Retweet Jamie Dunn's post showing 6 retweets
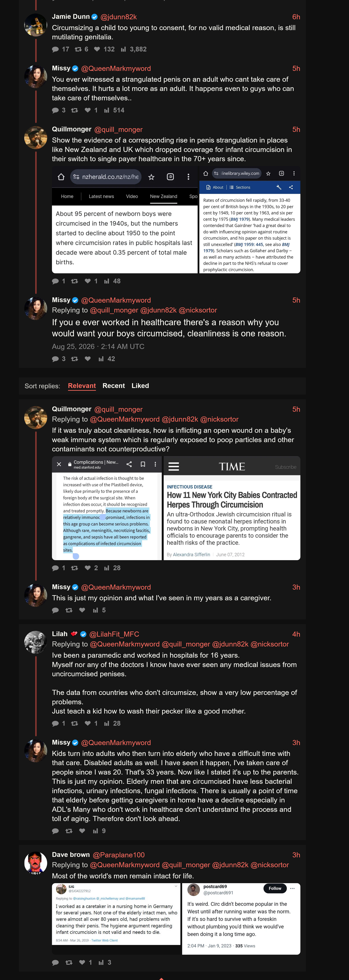349x980 pixels. pos(81,49)
